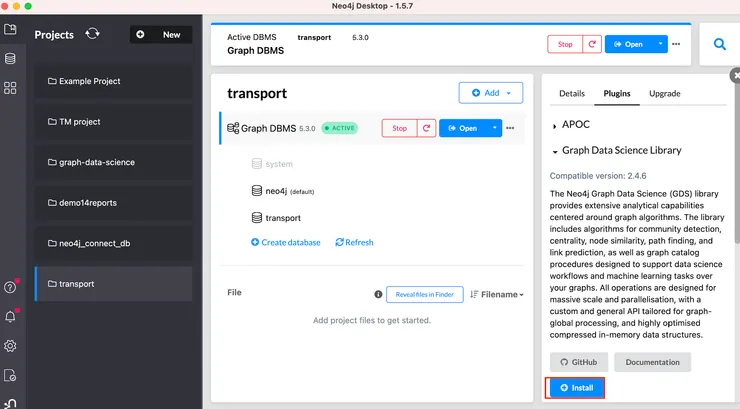This screenshot has height=409, width=740.
Task: Stop the active DBMS in top bar
Action: point(565,44)
